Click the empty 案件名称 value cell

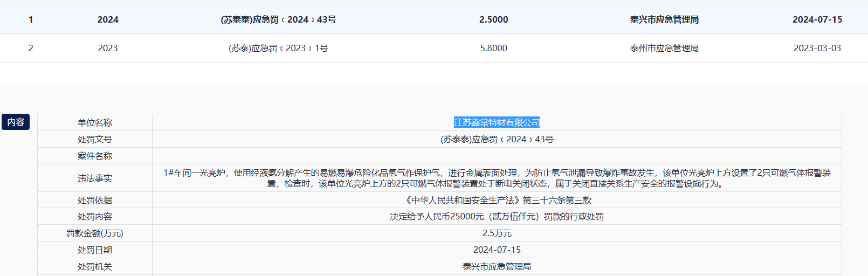point(497,156)
